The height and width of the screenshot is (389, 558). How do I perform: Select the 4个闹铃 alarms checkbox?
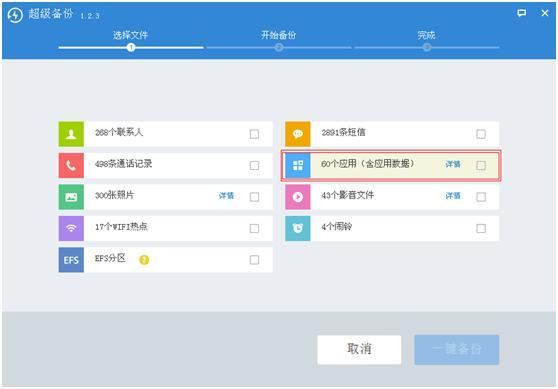pyautogui.click(x=481, y=228)
